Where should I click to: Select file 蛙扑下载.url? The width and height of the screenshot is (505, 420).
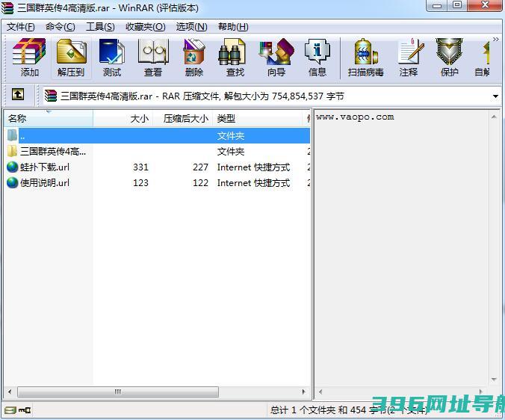click(x=158, y=167)
